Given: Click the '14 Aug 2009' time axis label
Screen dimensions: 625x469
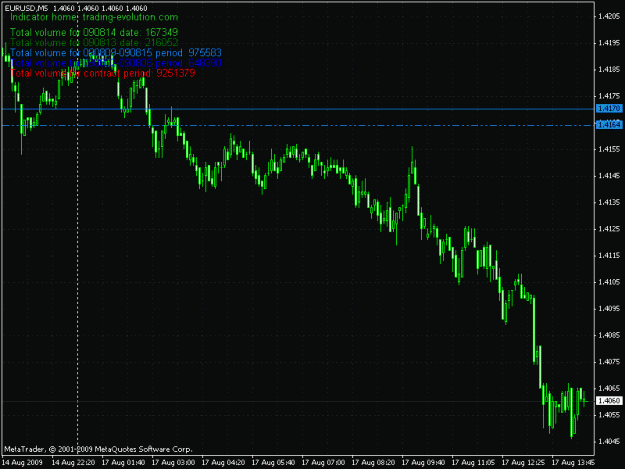Looking at the screenshot, I should (22, 463).
